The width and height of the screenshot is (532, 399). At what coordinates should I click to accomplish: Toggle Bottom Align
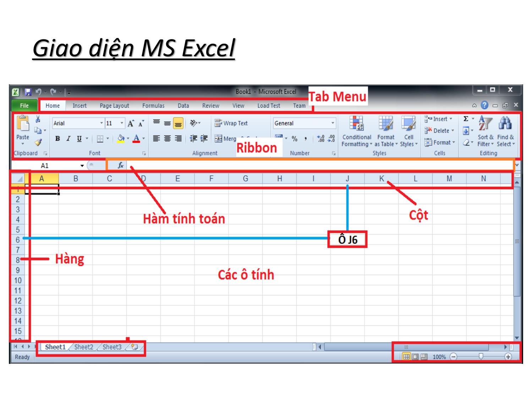pos(178,123)
